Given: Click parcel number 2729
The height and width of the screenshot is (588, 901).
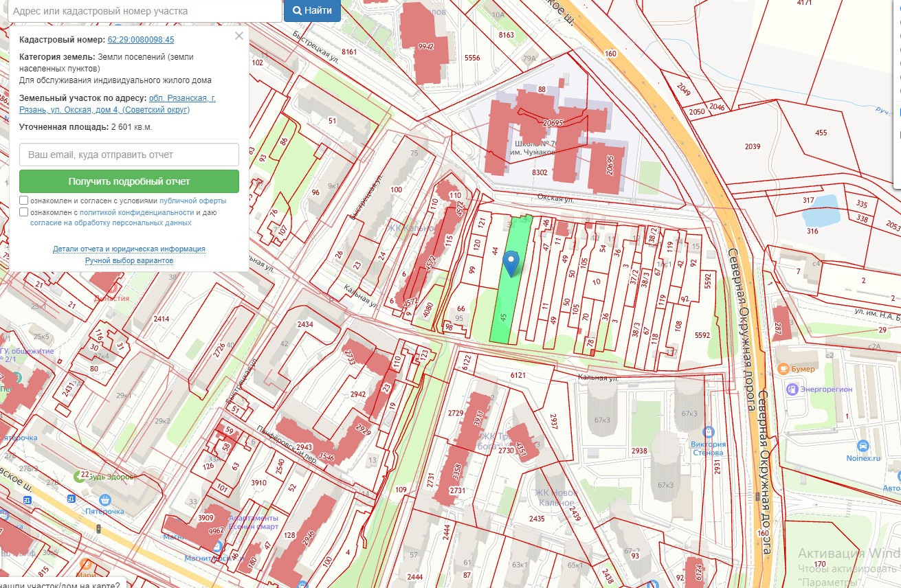Looking at the screenshot, I should point(456,413).
